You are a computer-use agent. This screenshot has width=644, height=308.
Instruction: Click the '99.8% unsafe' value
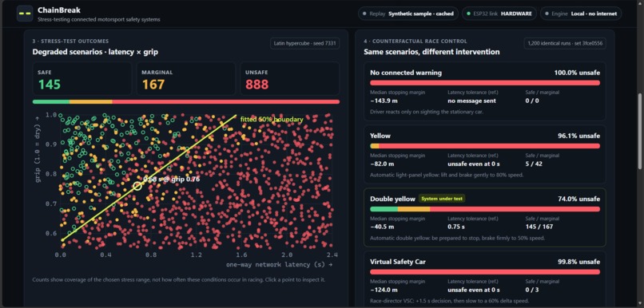click(578, 262)
